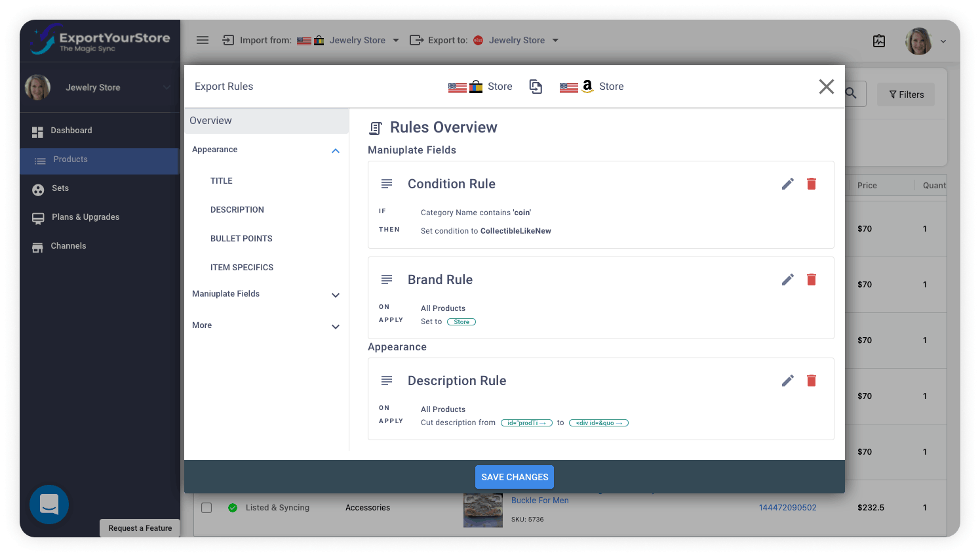The height and width of the screenshot is (557, 980).
Task: Click the Dashboard grid icon
Action: click(37, 132)
